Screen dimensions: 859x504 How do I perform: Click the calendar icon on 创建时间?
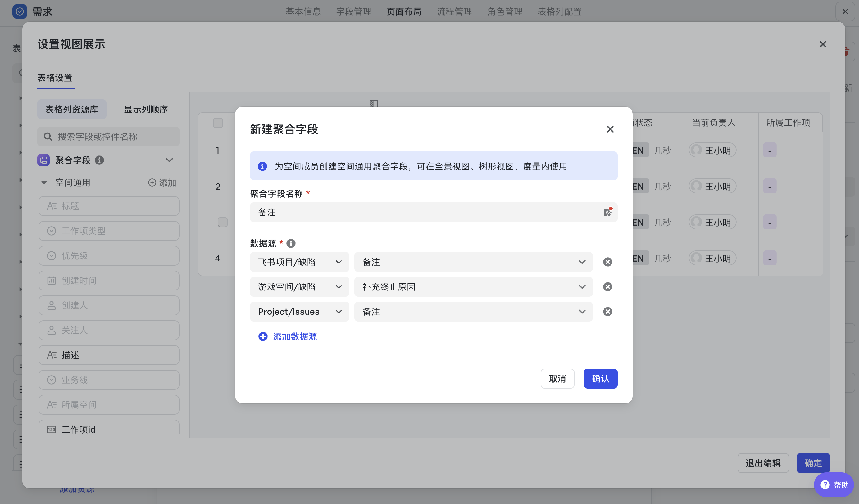pos(52,281)
